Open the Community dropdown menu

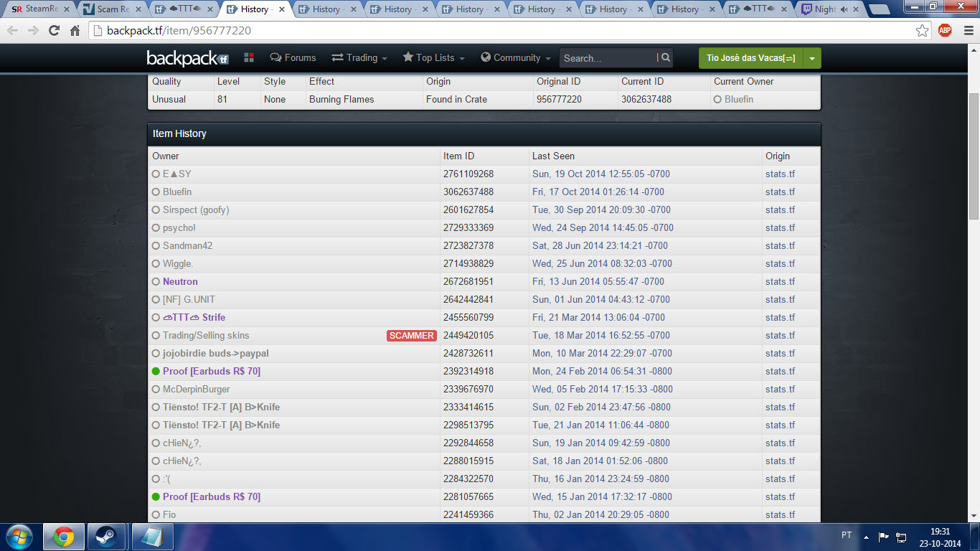pos(515,58)
